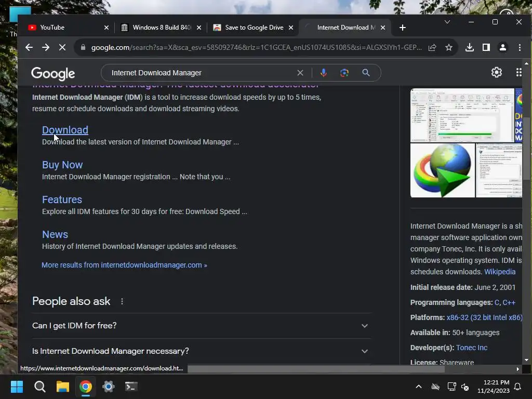The height and width of the screenshot is (399, 532).
Task: Open IDM settings dialog screenshot thumbnail
Action: pyautogui.click(x=499, y=170)
